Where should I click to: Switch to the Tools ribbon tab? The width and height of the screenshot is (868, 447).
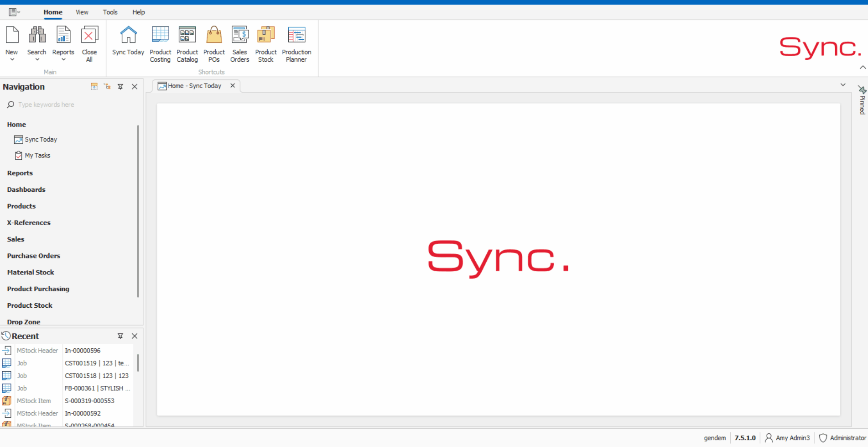110,12
